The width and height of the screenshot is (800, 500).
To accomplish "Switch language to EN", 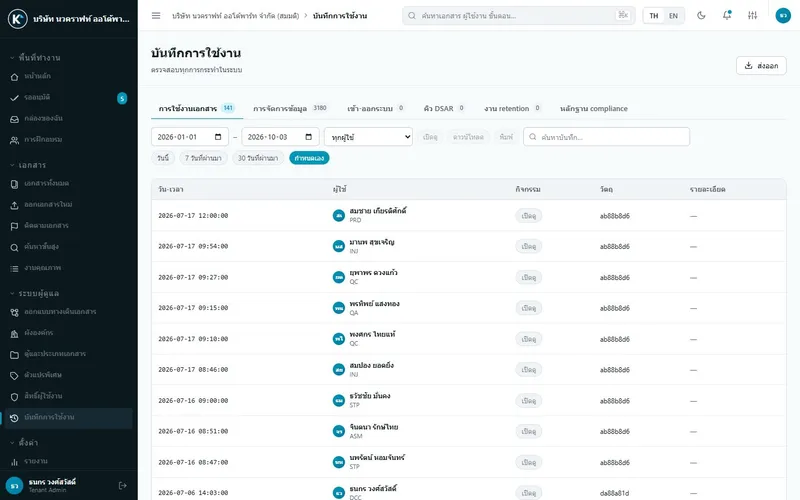I will click(x=673, y=16).
